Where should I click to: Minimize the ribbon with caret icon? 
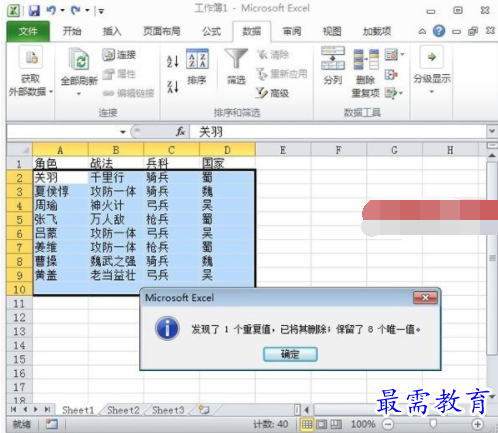[x=422, y=31]
